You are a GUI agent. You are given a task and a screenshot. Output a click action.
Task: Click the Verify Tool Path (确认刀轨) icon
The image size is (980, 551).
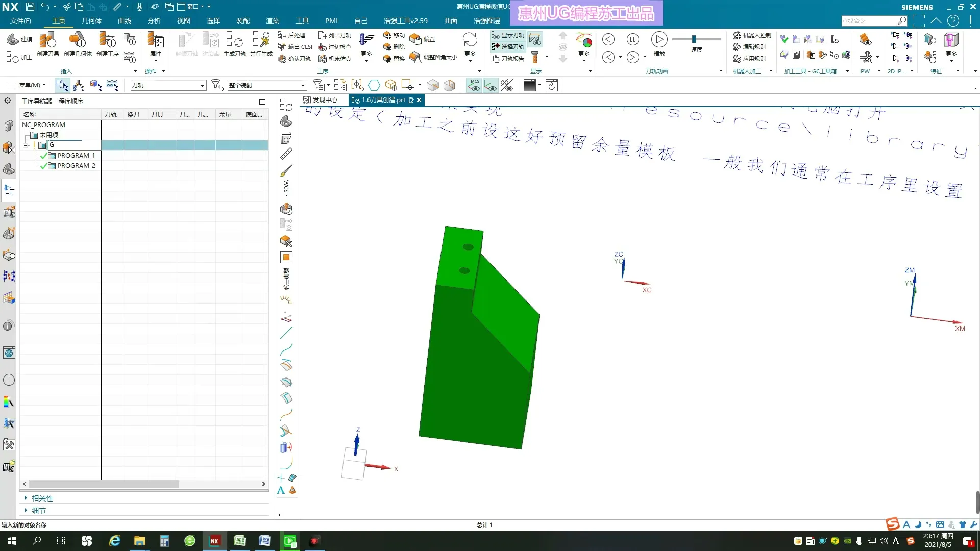click(295, 59)
